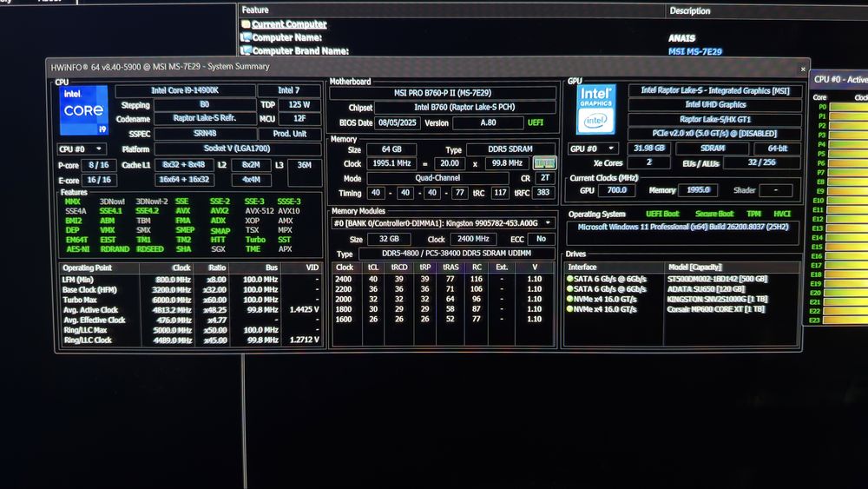Click the memory size 64 GB field
This screenshot has height=489, width=868.
point(391,149)
